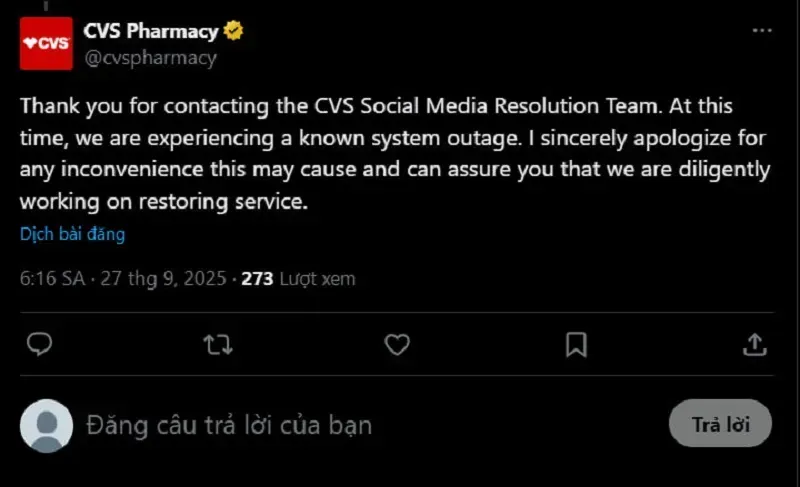Repost this CVS Pharmacy tweet

pyautogui.click(x=217, y=345)
